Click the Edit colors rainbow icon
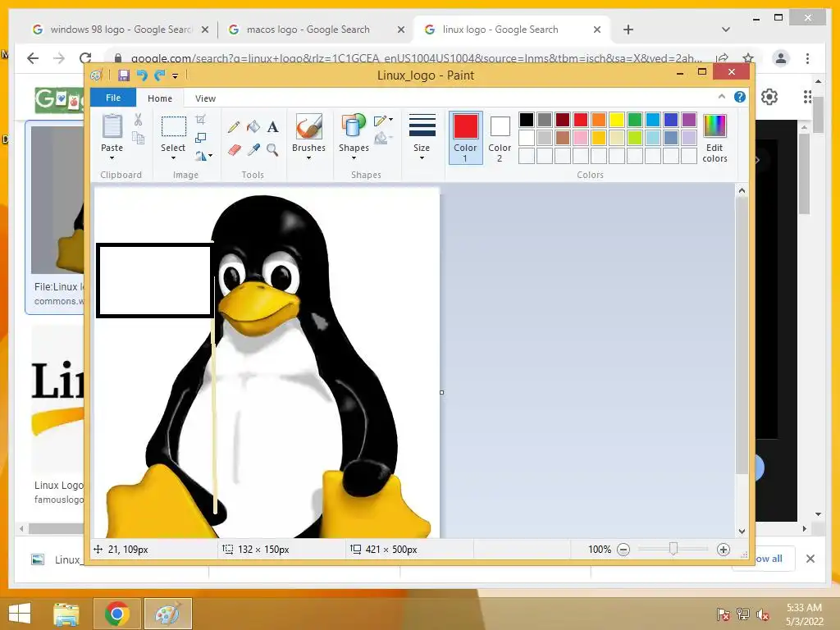The image size is (840, 630). pos(714,126)
